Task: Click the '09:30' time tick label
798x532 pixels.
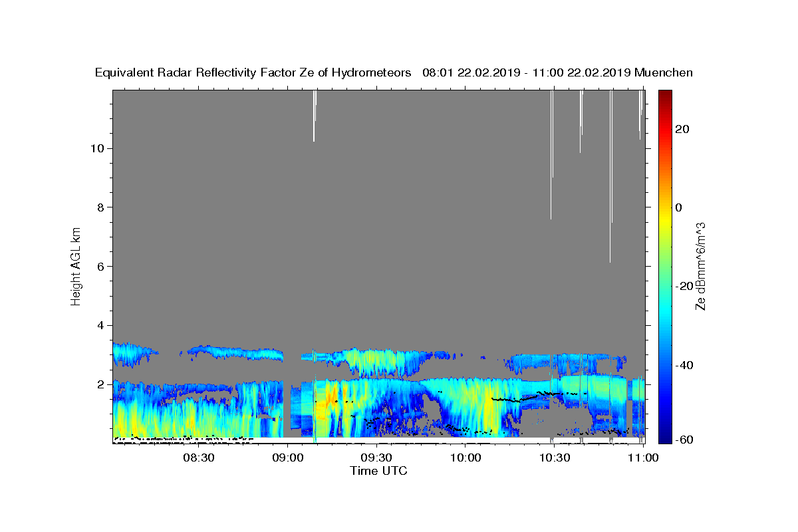Action: tap(376, 458)
